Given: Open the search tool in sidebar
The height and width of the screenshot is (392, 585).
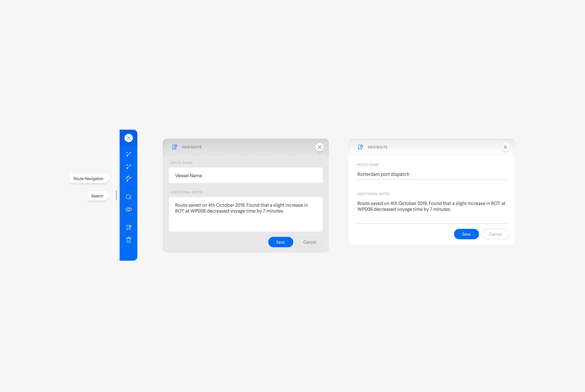Looking at the screenshot, I should pos(129,196).
